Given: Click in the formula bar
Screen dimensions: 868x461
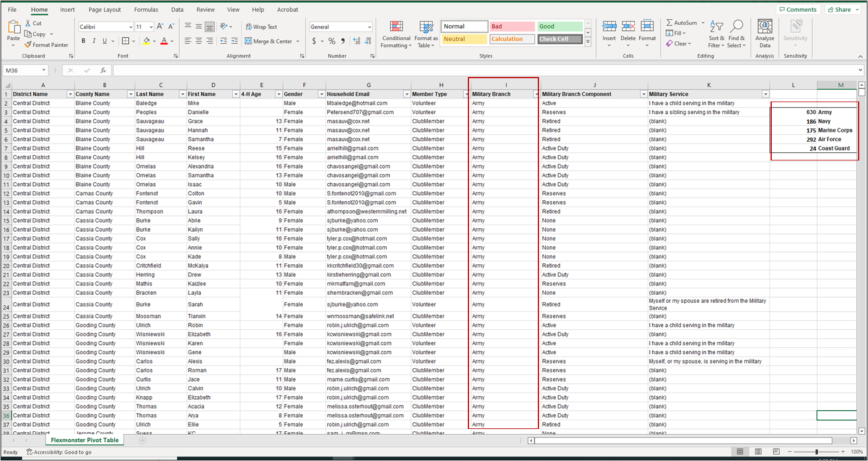Looking at the screenshot, I should click(487, 70).
